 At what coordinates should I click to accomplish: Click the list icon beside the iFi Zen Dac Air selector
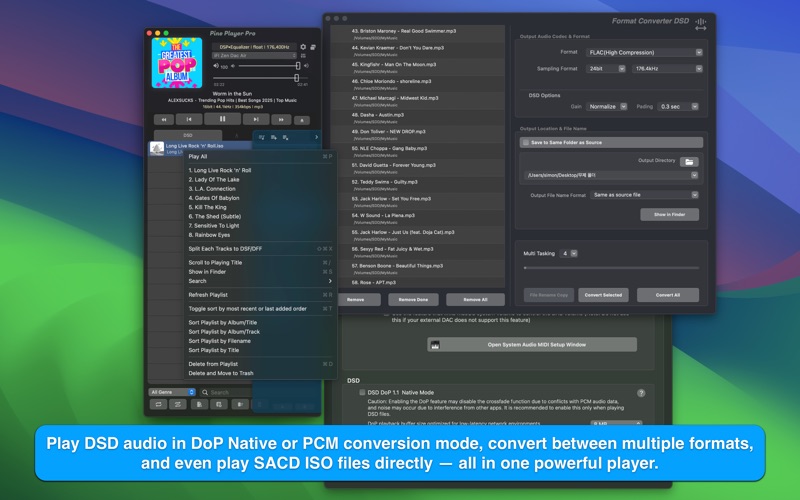point(303,56)
